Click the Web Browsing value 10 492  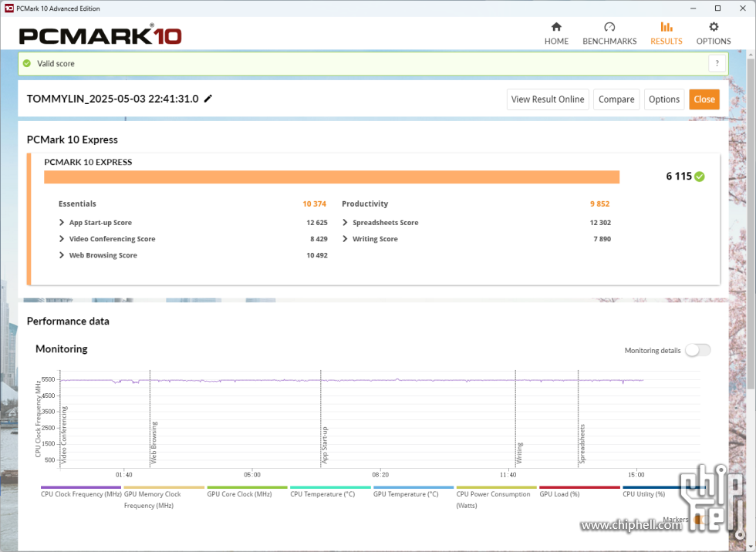pyautogui.click(x=317, y=255)
